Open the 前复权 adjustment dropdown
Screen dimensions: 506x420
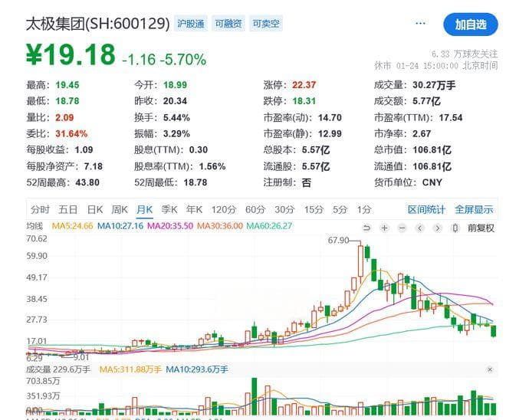pyautogui.click(x=481, y=228)
